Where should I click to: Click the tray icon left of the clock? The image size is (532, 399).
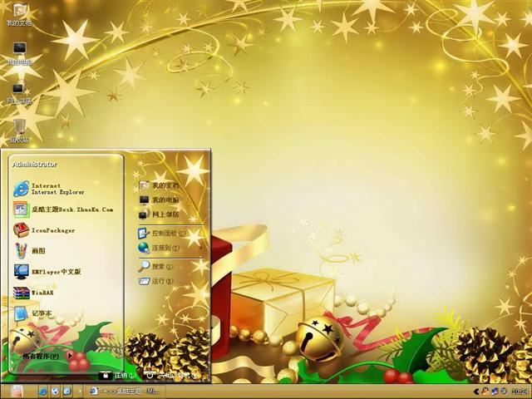point(505,392)
